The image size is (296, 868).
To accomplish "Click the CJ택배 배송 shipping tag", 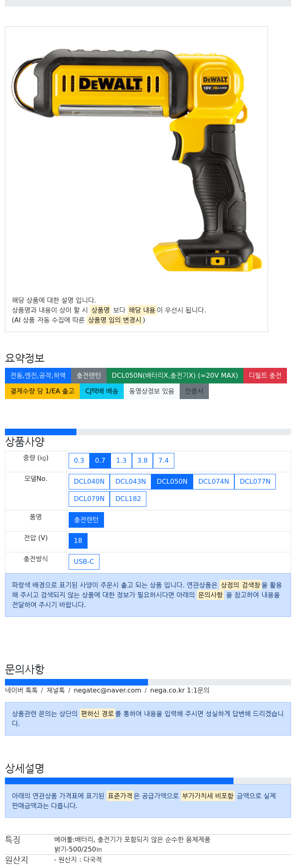I will click(102, 391).
